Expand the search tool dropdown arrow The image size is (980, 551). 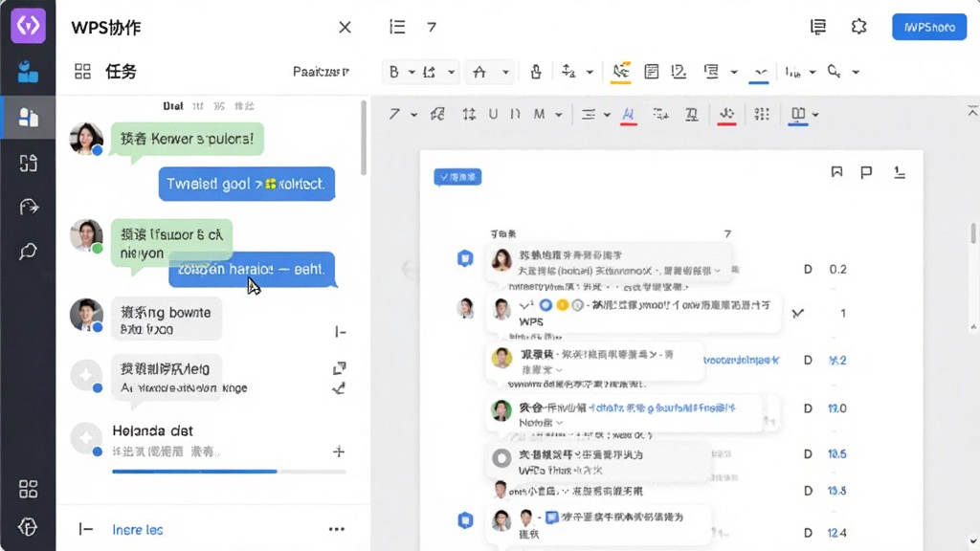tap(856, 73)
